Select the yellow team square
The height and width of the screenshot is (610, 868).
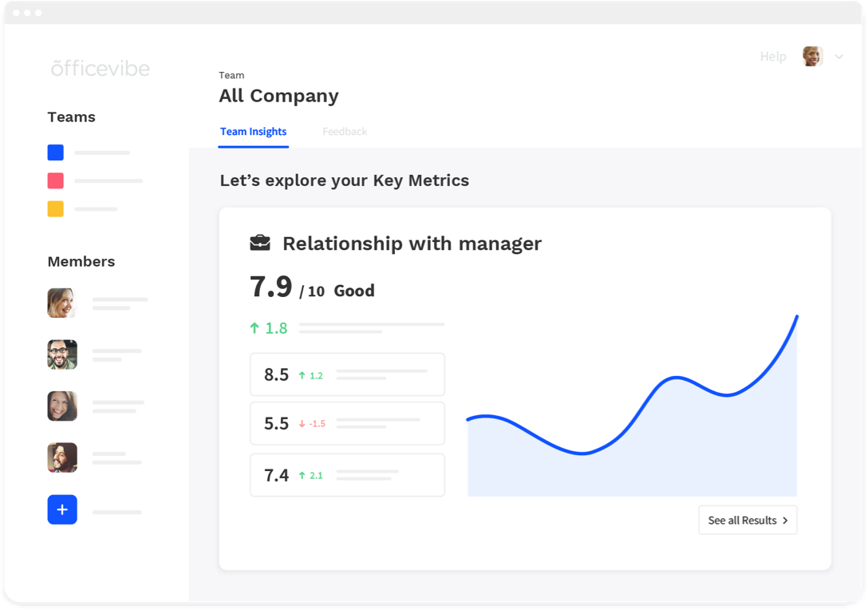[x=55, y=209]
